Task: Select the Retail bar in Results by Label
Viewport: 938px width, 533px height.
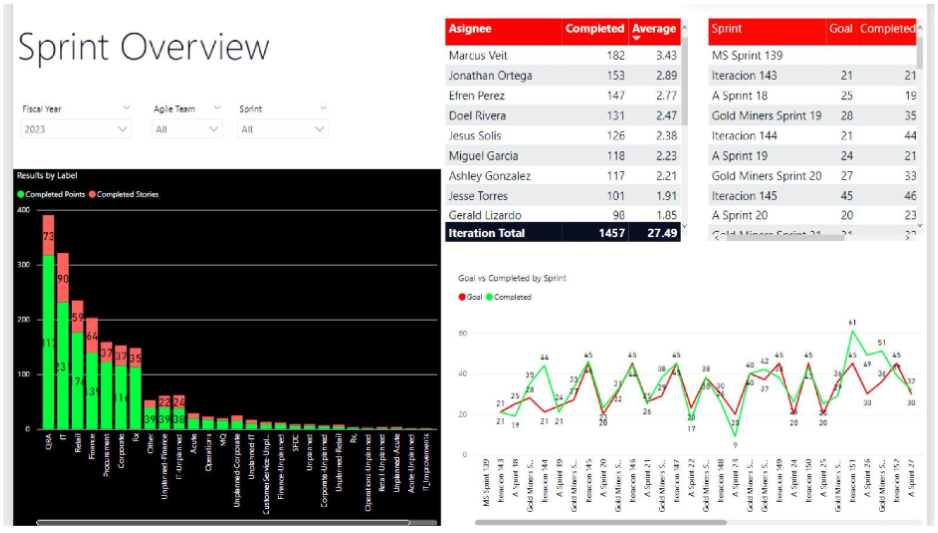Action: pos(77,365)
